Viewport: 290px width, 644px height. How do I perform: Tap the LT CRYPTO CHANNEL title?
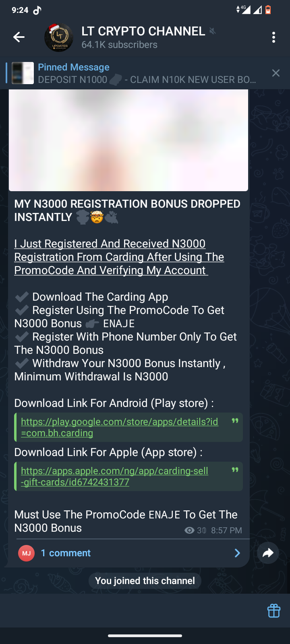coord(143,31)
